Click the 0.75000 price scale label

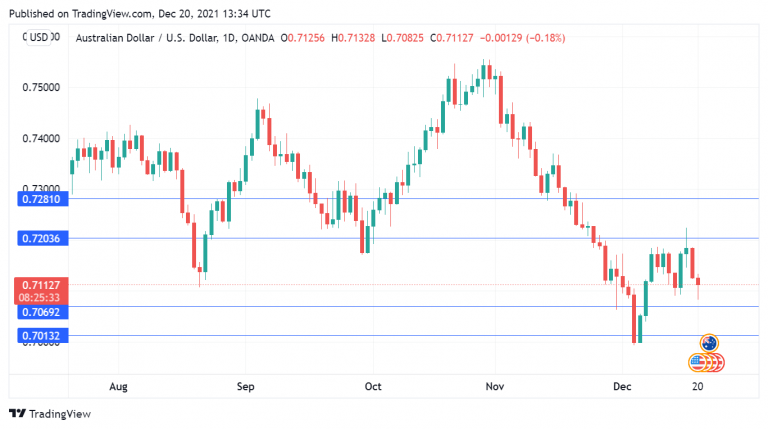point(42,88)
